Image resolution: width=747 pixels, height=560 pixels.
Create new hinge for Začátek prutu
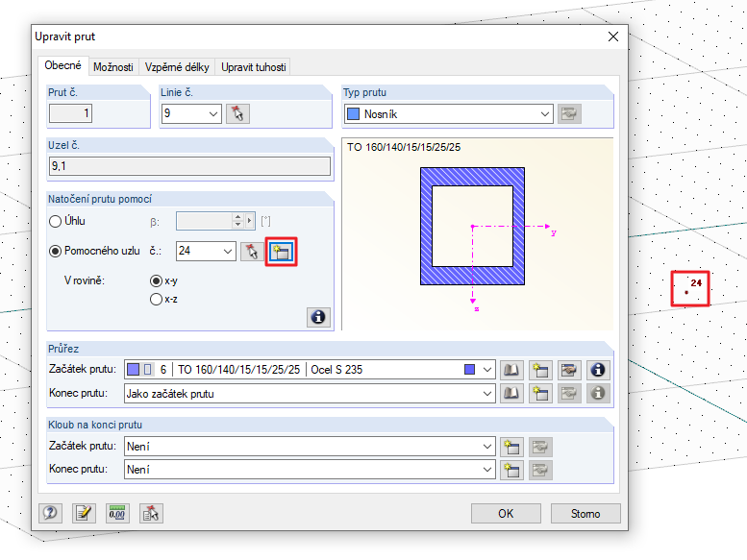pos(511,447)
